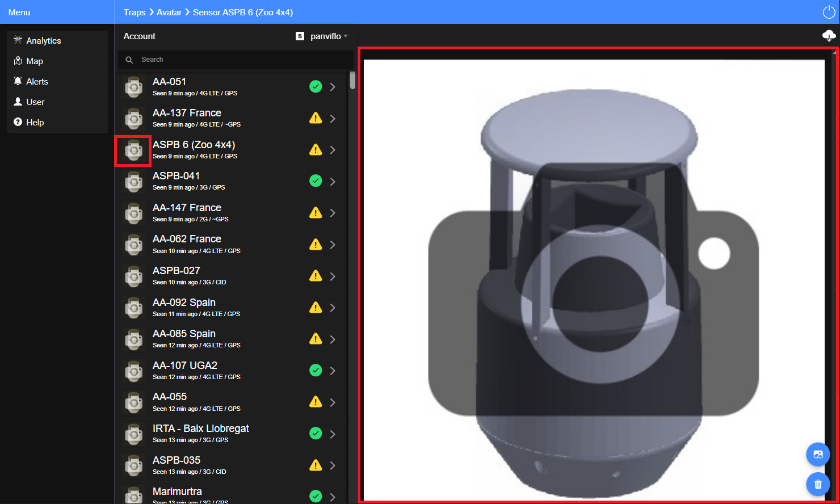Expand the AA-085 Spain row chevron
Screen dimensions: 840x504
click(333, 339)
